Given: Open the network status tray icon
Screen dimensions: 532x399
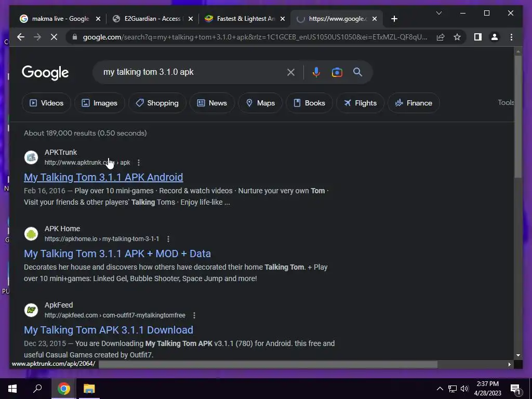Looking at the screenshot, I should pyautogui.click(x=453, y=389).
